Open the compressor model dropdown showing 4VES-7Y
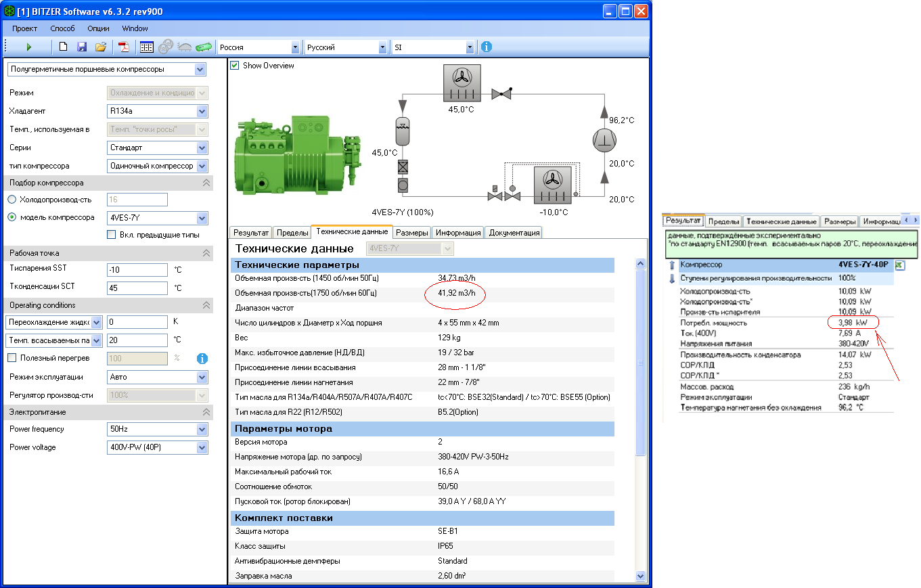The image size is (921, 588). (x=158, y=218)
